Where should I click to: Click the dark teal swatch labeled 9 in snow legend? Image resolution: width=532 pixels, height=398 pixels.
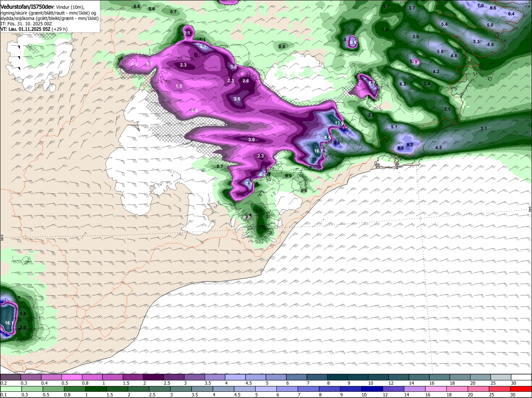coord(357,377)
